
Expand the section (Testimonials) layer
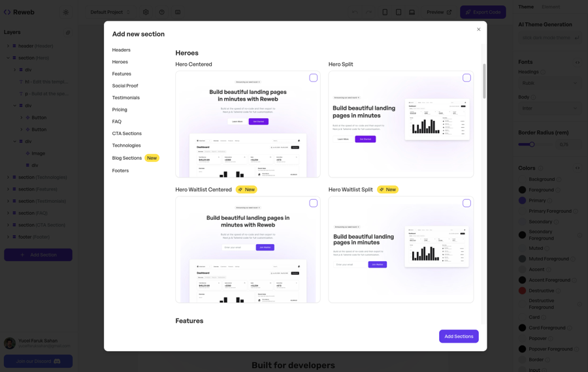pos(8,201)
